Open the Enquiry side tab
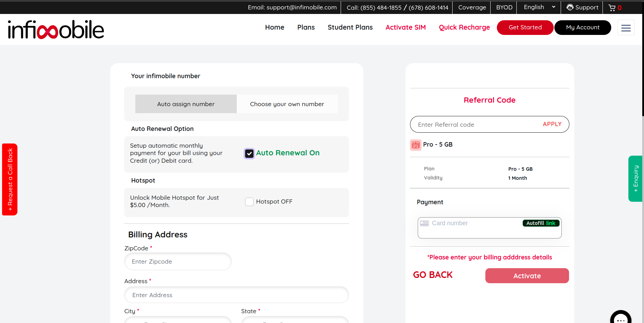Image resolution: width=644 pixels, height=323 pixels. (635, 179)
